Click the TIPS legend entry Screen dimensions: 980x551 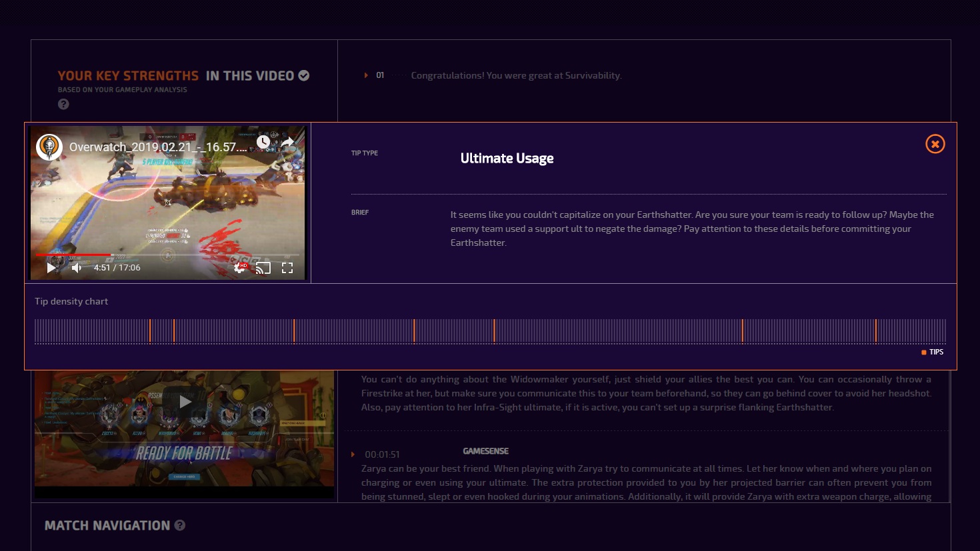[932, 352]
